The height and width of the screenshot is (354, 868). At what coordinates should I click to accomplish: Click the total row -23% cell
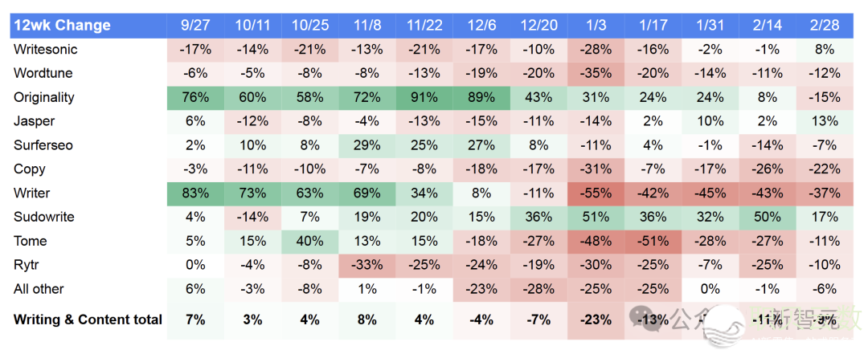(596, 319)
